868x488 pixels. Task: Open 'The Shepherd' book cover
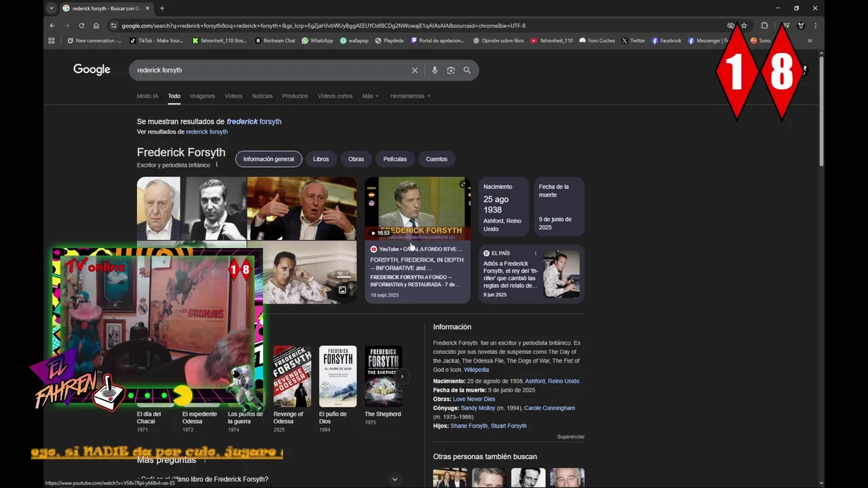pyautogui.click(x=383, y=376)
